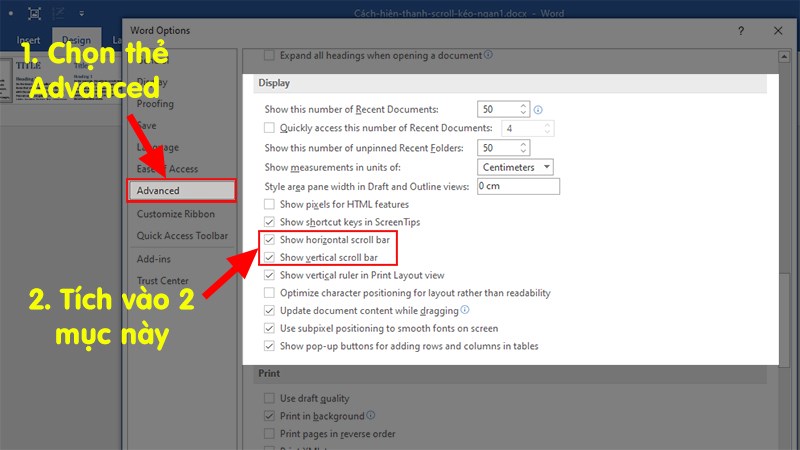Open the Centimeters measurement units dropdown
The image size is (800, 450).
(x=515, y=167)
